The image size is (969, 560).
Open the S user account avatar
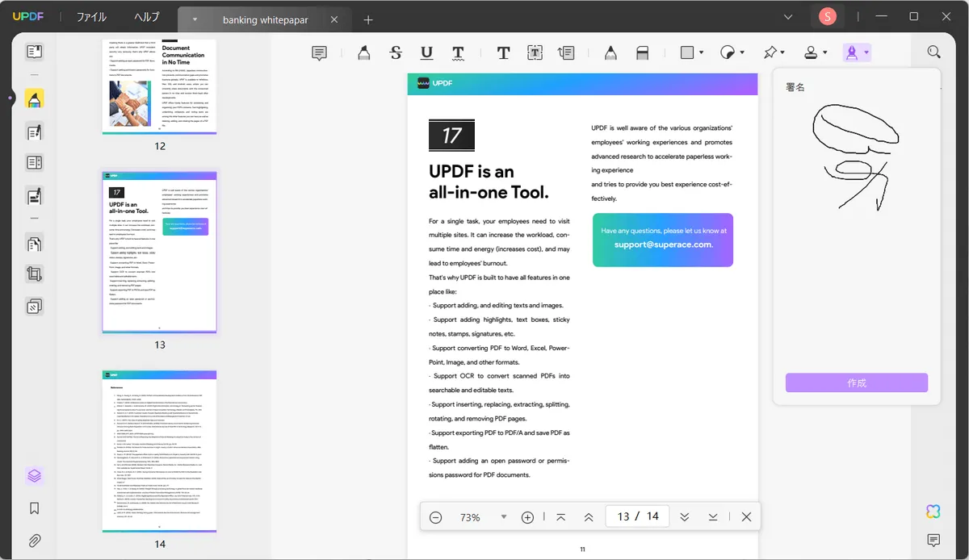pyautogui.click(x=828, y=16)
